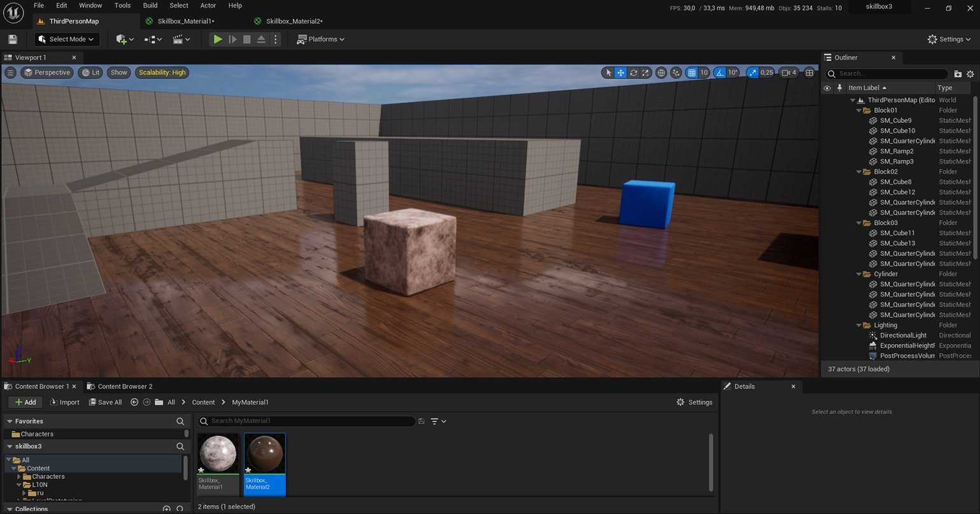The image size is (980, 514).
Task: Click the select objects arrow tool
Action: (x=608, y=73)
